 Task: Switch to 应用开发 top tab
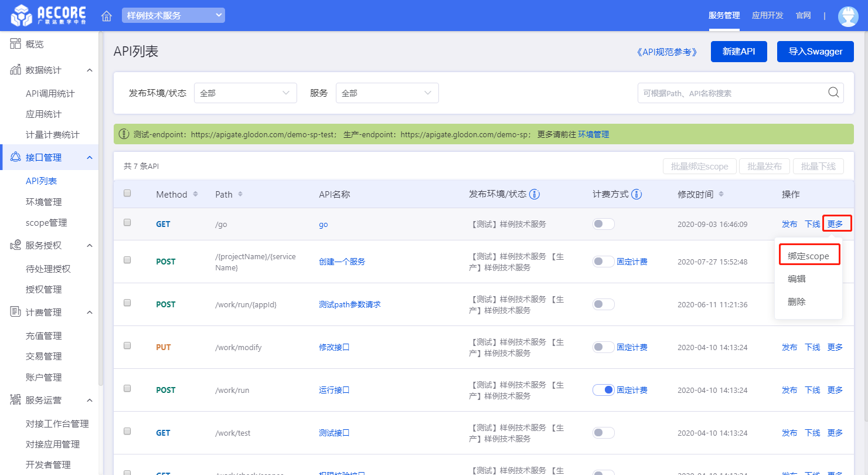[767, 15]
